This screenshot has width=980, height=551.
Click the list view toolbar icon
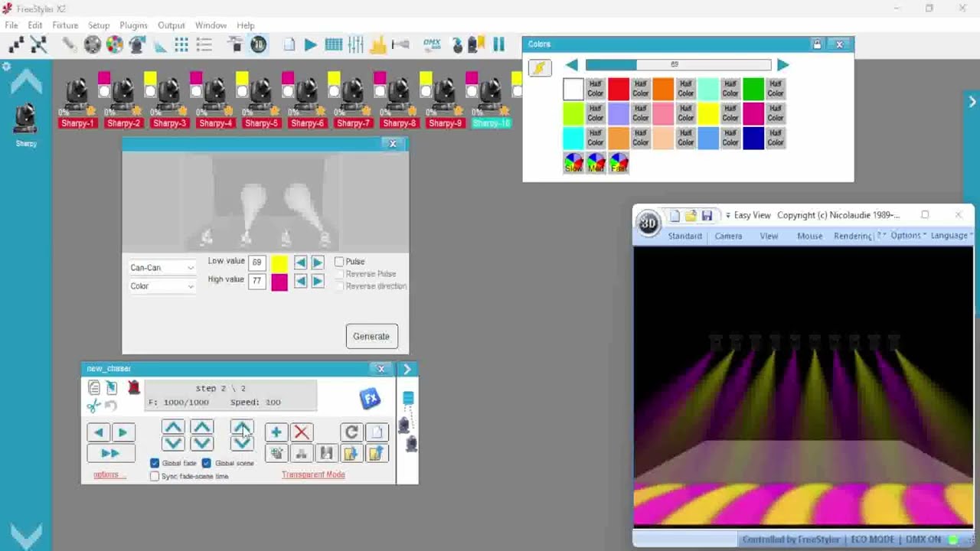tap(204, 45)
